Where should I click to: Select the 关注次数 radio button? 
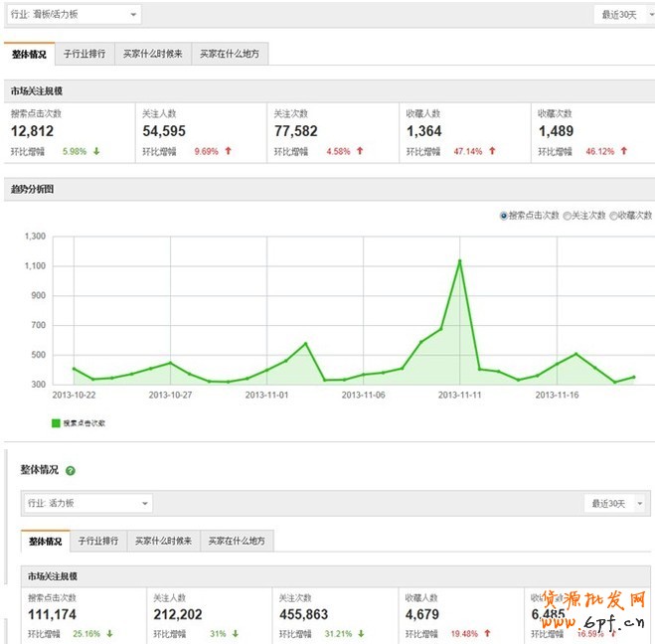pos(568,215)
